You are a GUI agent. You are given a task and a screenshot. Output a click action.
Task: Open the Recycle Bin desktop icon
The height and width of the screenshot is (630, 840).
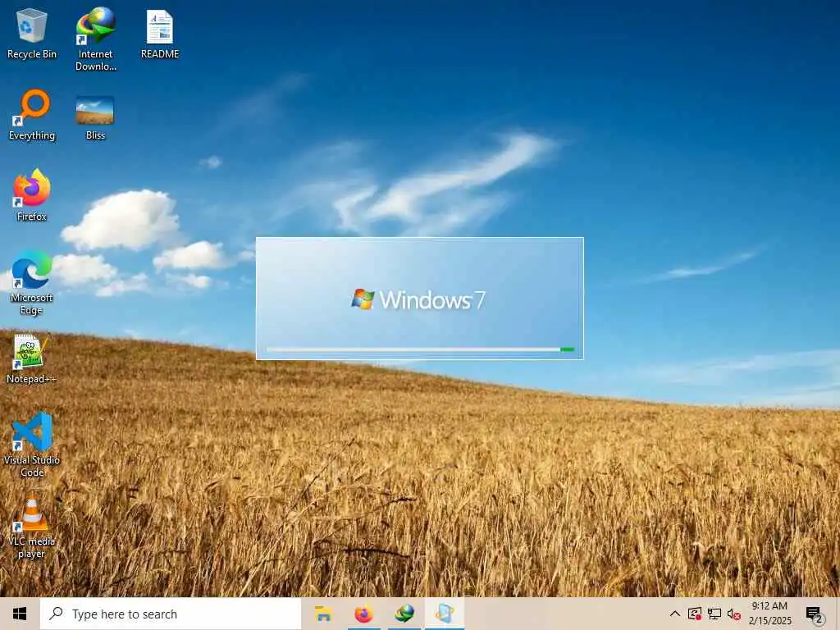tap(32, 33)
